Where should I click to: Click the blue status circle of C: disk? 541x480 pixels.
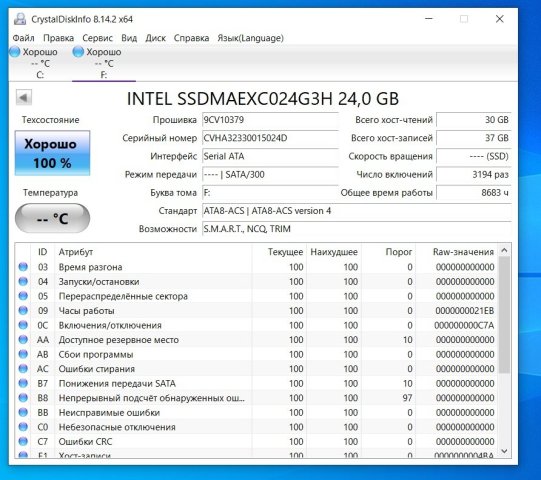[15, 52]
